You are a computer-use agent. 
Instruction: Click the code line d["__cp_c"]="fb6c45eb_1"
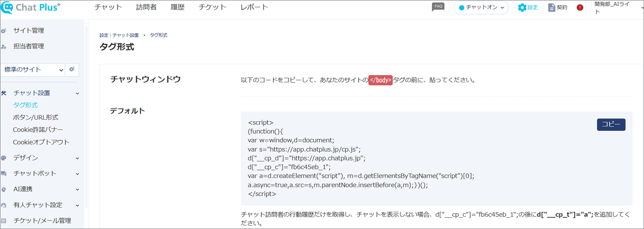coord(289,167)
